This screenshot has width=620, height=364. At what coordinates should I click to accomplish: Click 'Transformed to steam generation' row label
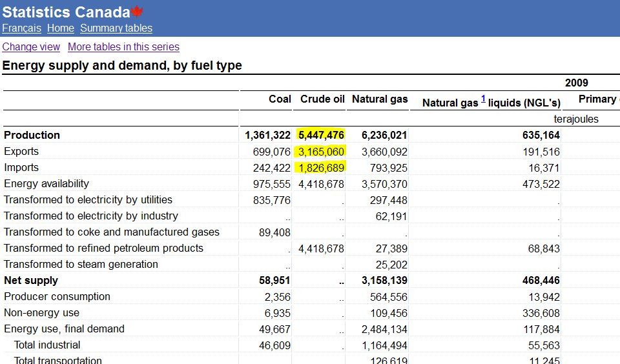pos(81,265)
